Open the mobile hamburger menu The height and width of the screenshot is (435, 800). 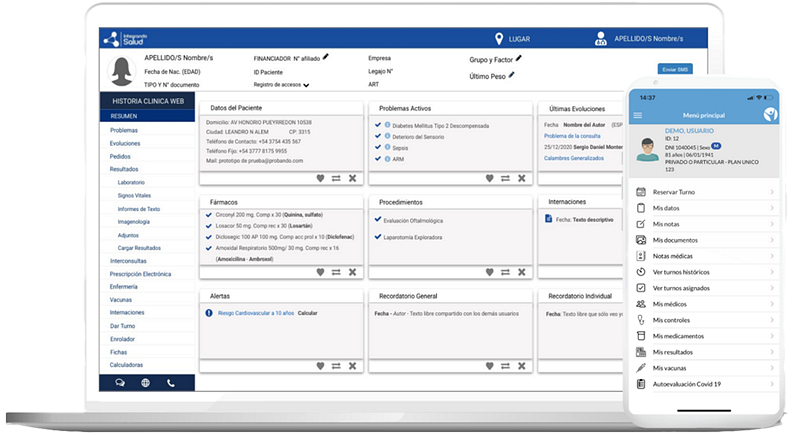click(638, 115)
